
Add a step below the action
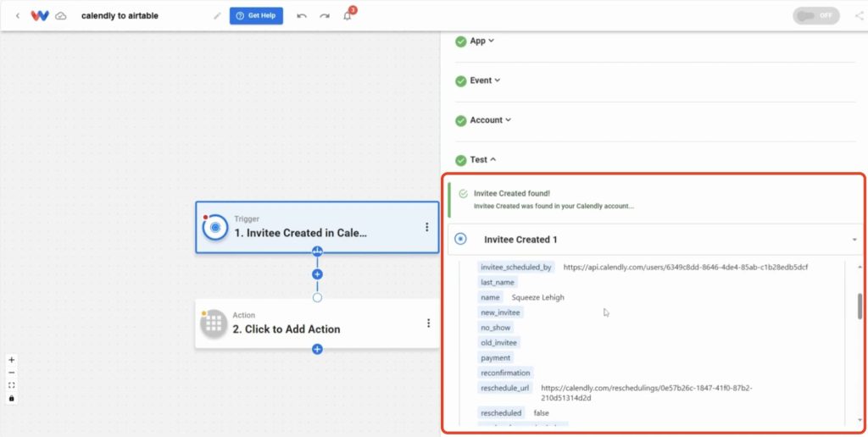(x=317, y=349)
